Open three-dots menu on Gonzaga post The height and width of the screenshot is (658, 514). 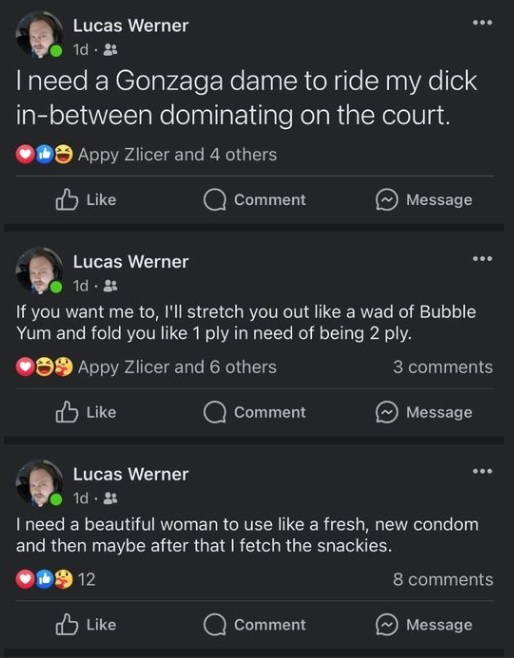tap(482, 23)
